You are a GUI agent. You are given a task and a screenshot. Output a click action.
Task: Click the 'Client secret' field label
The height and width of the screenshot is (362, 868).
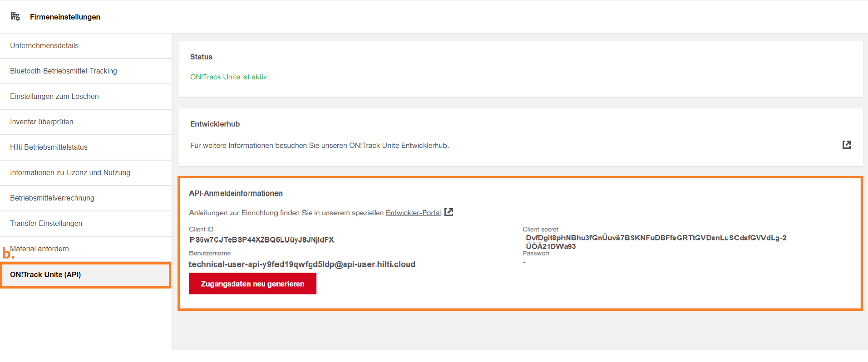(x=540, y=230)
